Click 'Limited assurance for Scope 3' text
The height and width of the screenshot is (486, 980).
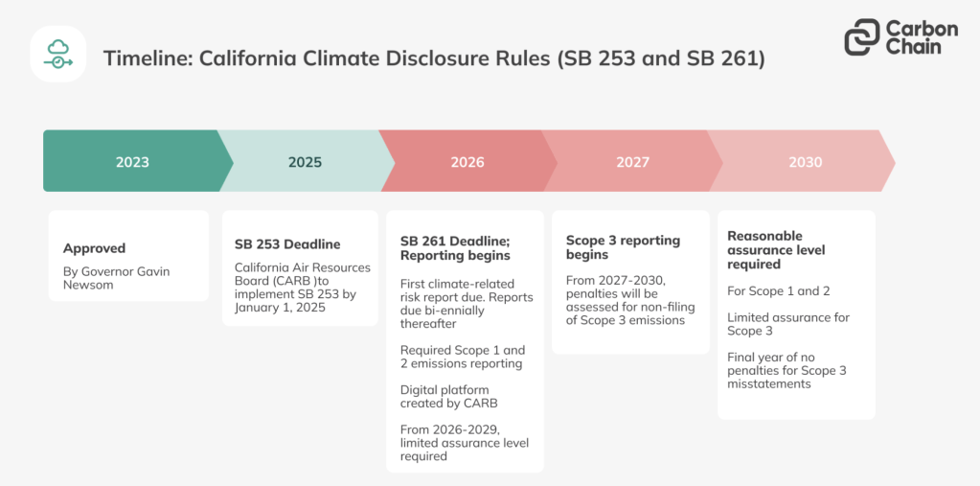coord(788,324)
